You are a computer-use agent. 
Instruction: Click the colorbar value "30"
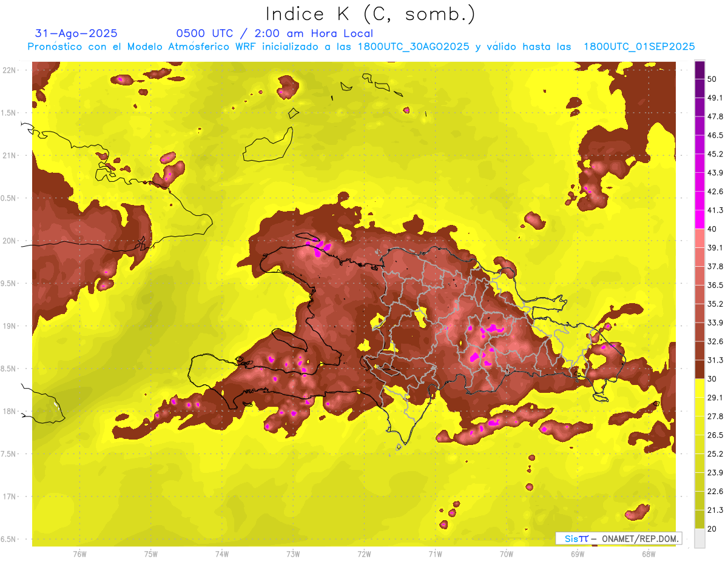(712, 379)
